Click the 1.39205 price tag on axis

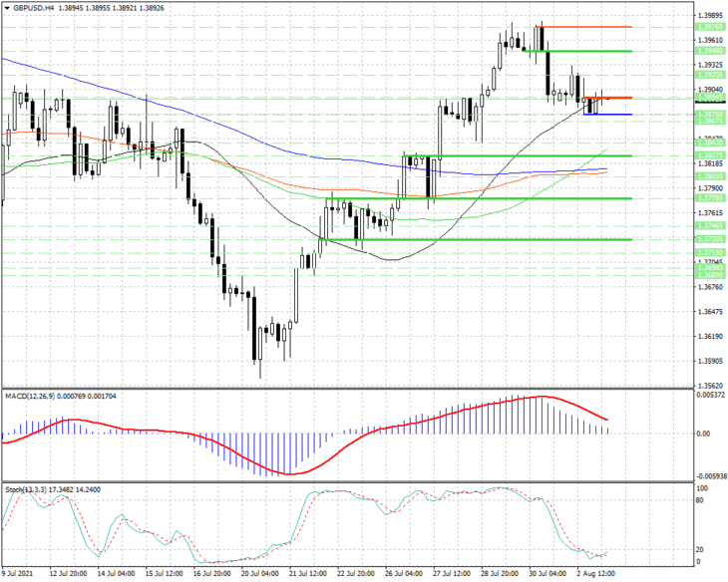710,75
